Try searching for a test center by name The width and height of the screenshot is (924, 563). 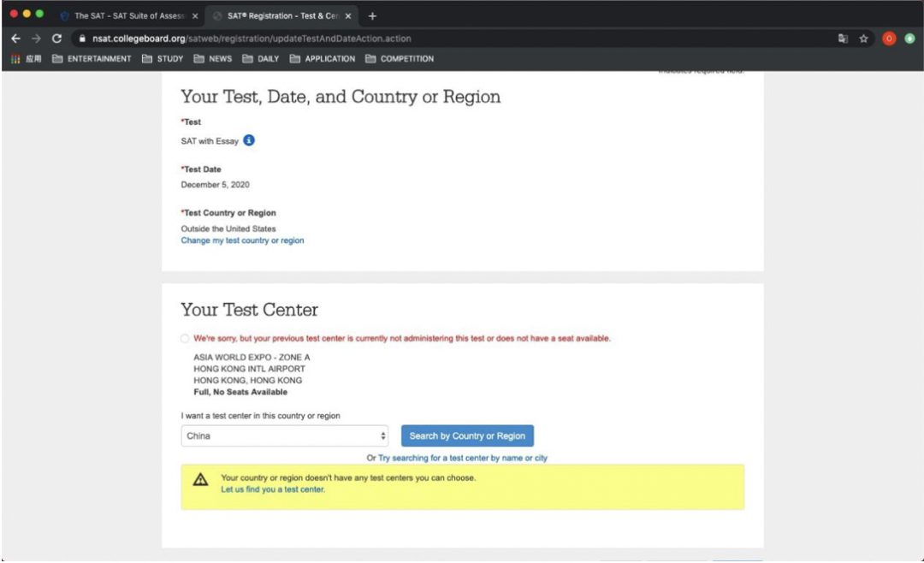click(463, 458)
